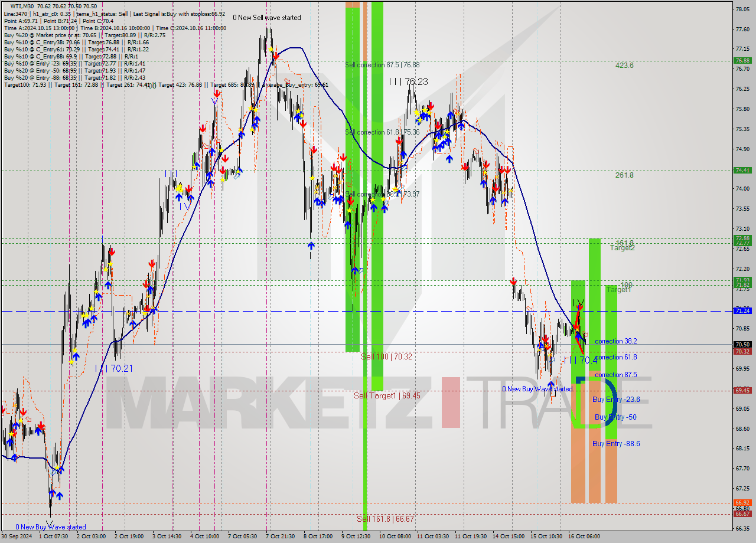Select the 'Buy Entry -88.6' label
This screenshot has width=756, height=543.
616,444
